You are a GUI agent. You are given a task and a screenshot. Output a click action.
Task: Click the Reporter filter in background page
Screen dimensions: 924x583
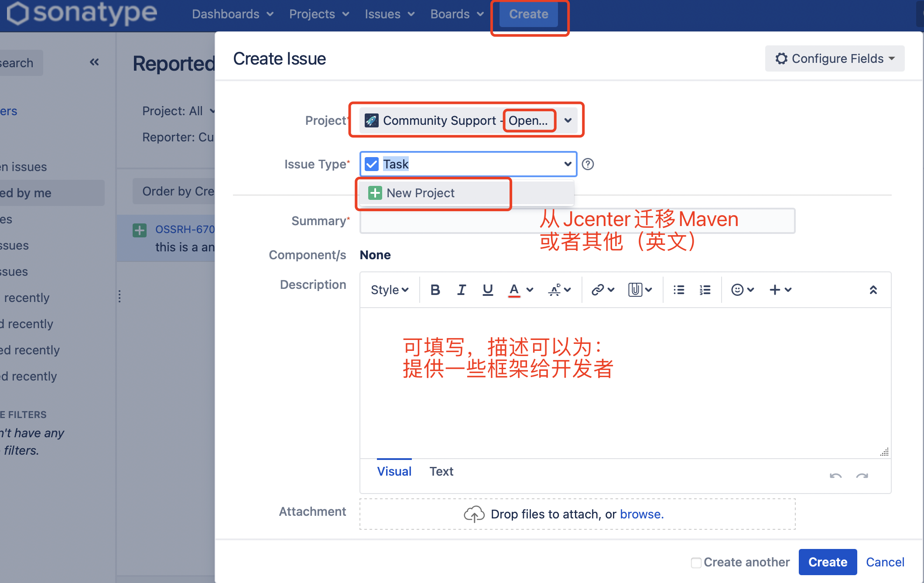pyautogui.click(x=178, y=137)
